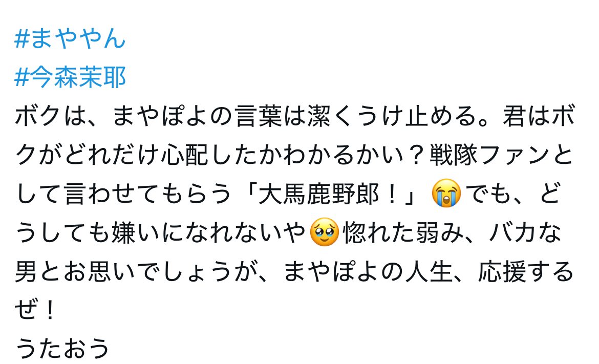Click the word 応援する
This screenshot has height=364, width=599.
(526, 271)
